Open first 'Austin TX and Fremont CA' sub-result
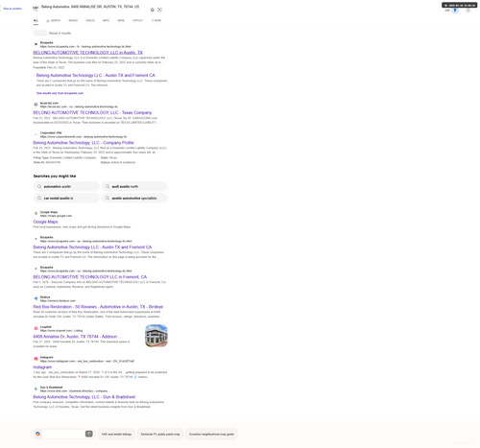Viewport: 480px width, 448px height. point(96,76)
